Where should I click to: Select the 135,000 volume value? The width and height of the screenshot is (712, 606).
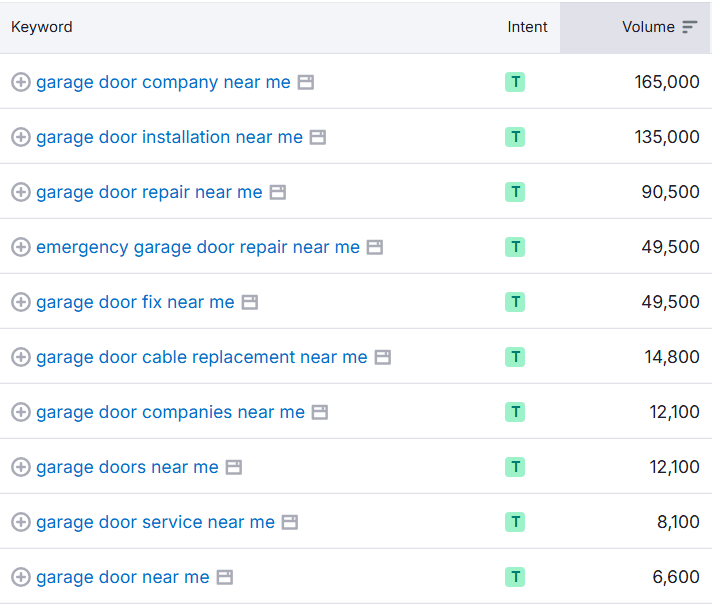(x=667, y=137)
